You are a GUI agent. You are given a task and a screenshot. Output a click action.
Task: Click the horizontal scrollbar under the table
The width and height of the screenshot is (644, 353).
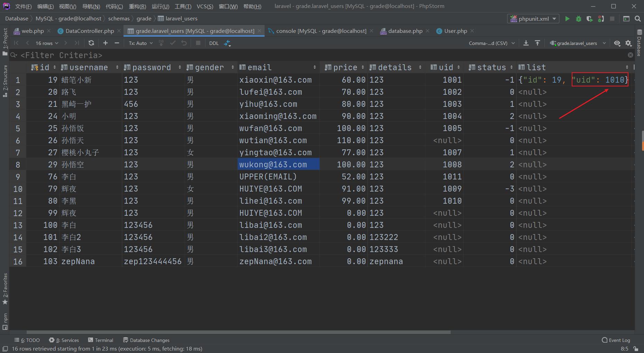[239, 332]
